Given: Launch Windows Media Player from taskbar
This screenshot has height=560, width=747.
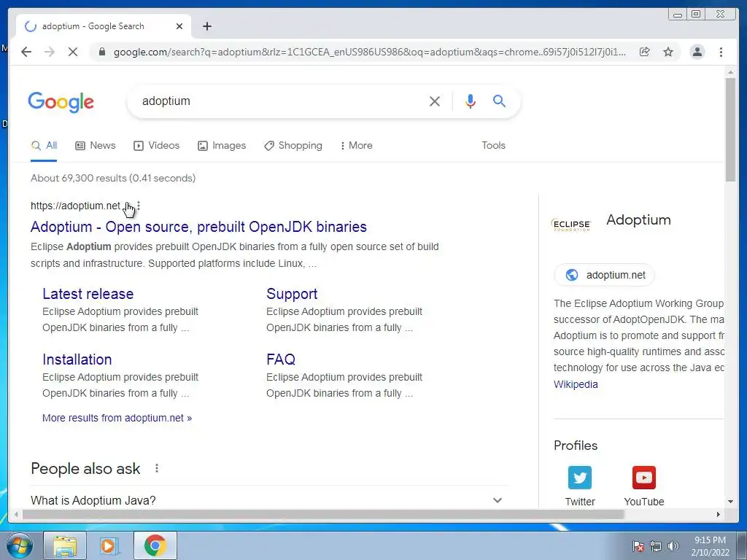Looking at the screenshot, I should (109, 545).
